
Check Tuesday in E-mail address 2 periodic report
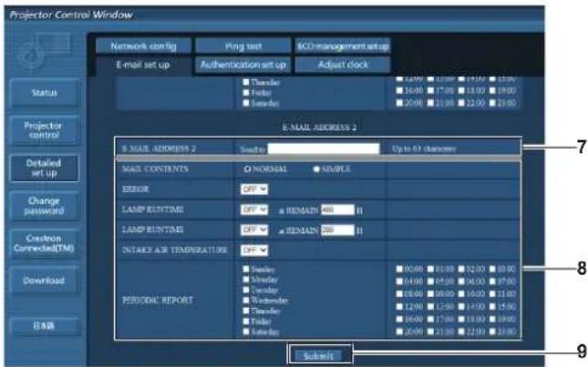tap(246, 290)
